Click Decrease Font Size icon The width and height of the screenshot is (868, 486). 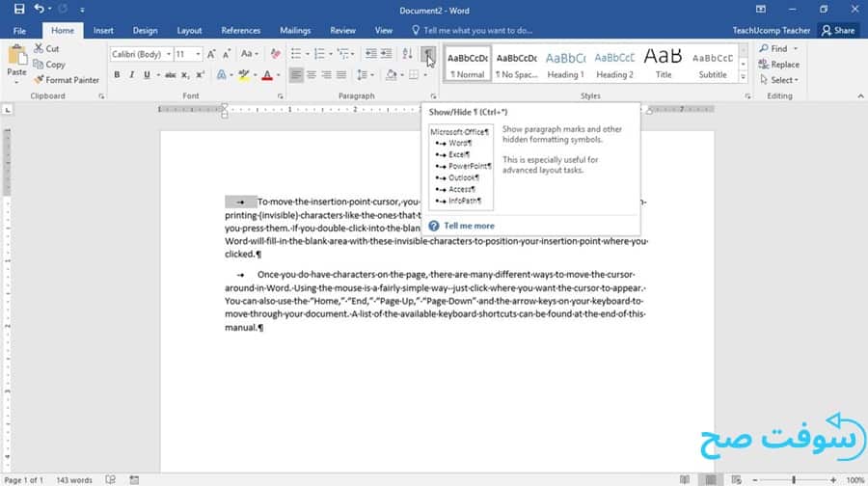(x=226, y=54)
